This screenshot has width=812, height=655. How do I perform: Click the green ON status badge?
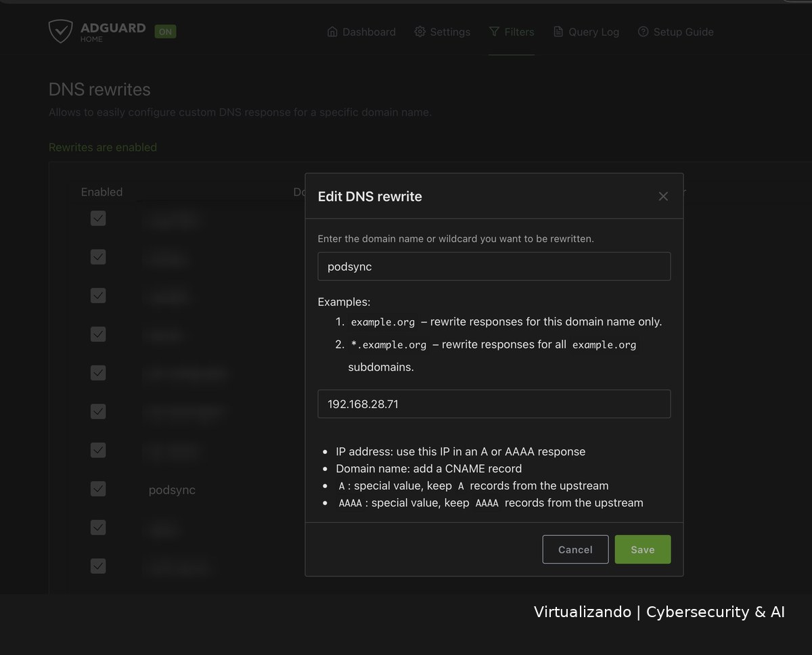pyautogui.click(x=165, y=31)
